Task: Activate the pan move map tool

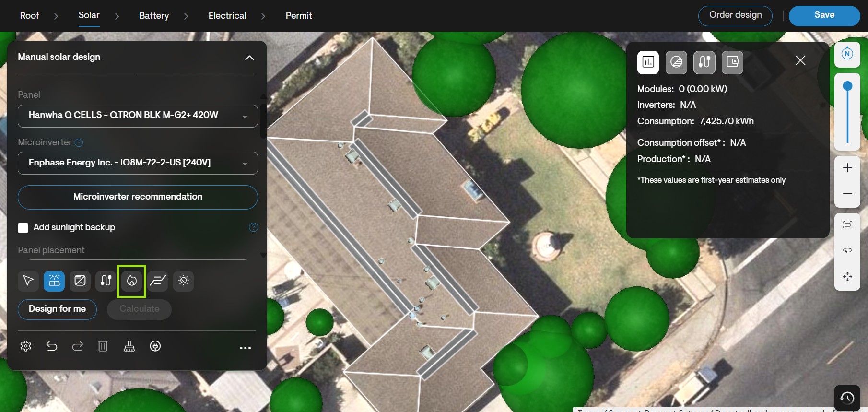Action: click(847, 277)
